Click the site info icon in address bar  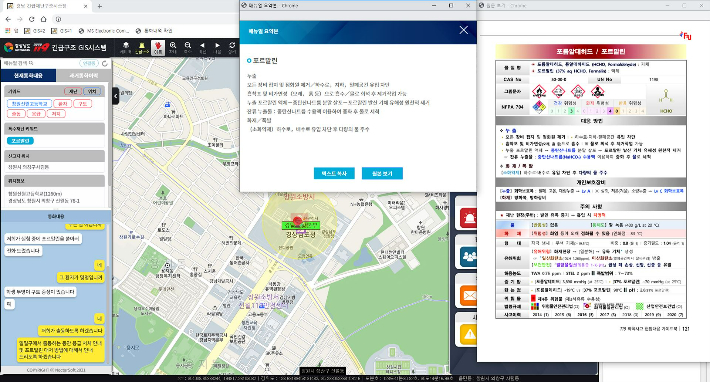click(x=58, y=19)
